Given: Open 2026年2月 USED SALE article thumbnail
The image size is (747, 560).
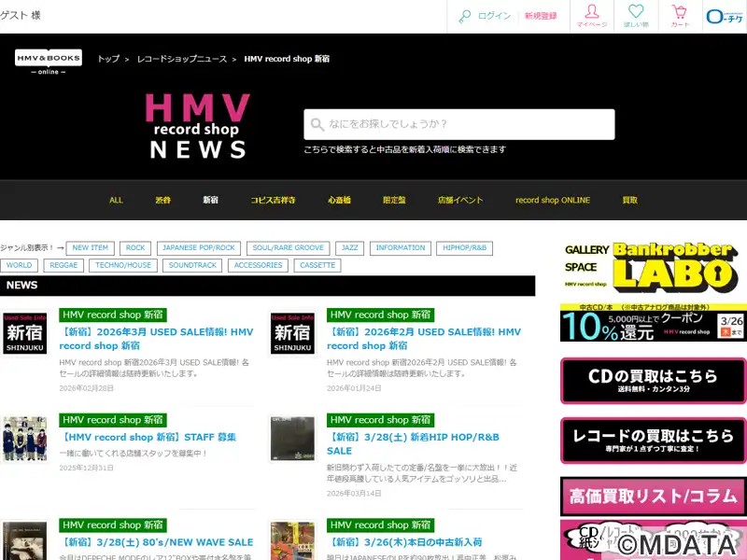Looking at the screenshot, I should coord(292,333).
